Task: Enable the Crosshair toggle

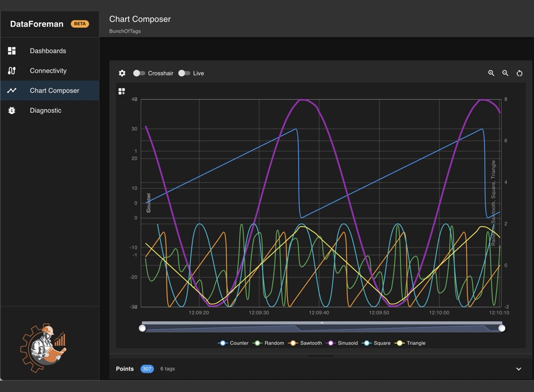Action: tap(139, 73)
